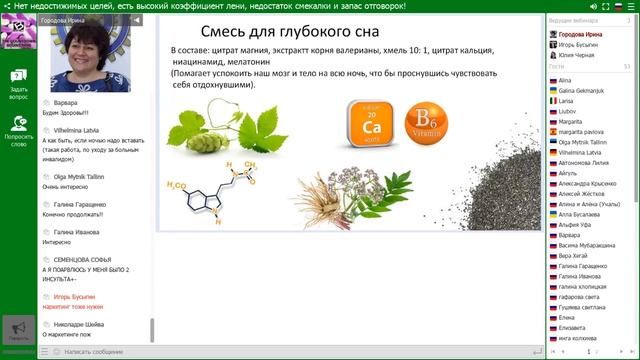
Task: Collapse the presenter video with the arrow icon
Action: click(136, 20)
